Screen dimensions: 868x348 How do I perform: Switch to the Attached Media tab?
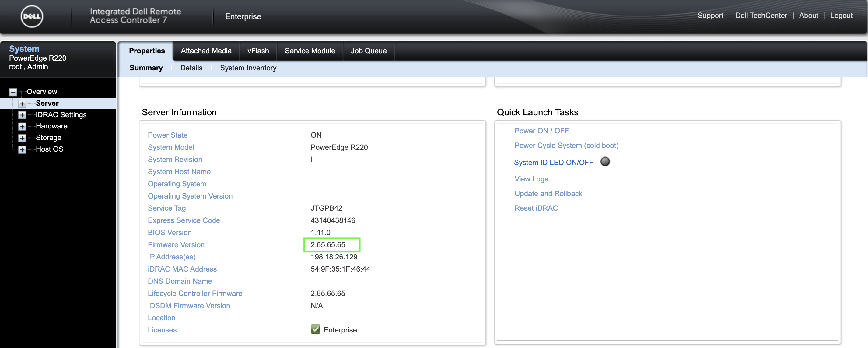206,51
